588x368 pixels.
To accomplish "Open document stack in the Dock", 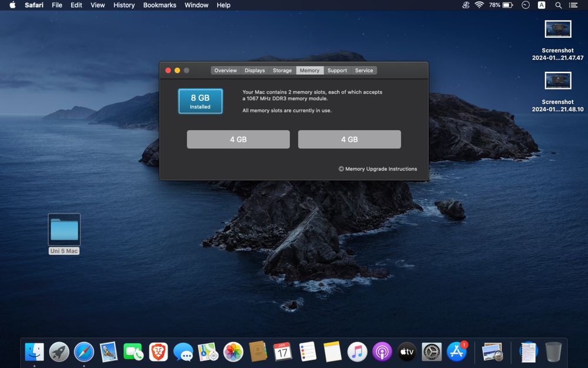I will click(528, 352).
